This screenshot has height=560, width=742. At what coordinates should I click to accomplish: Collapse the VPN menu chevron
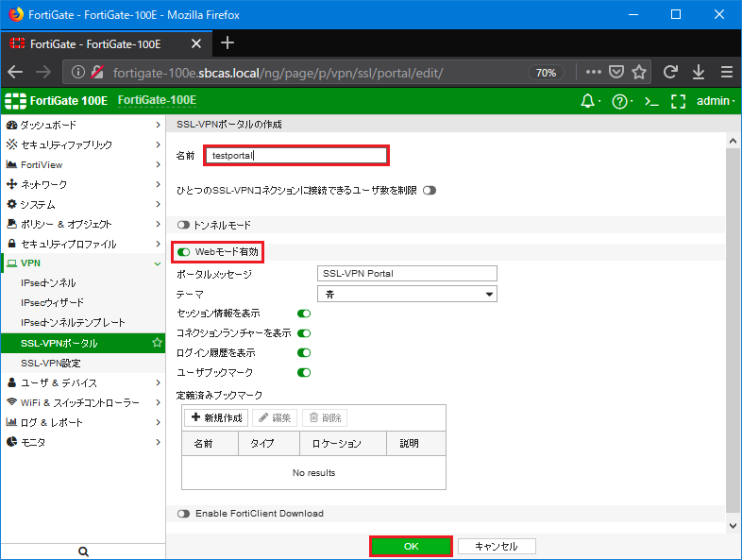pos(158,263)
